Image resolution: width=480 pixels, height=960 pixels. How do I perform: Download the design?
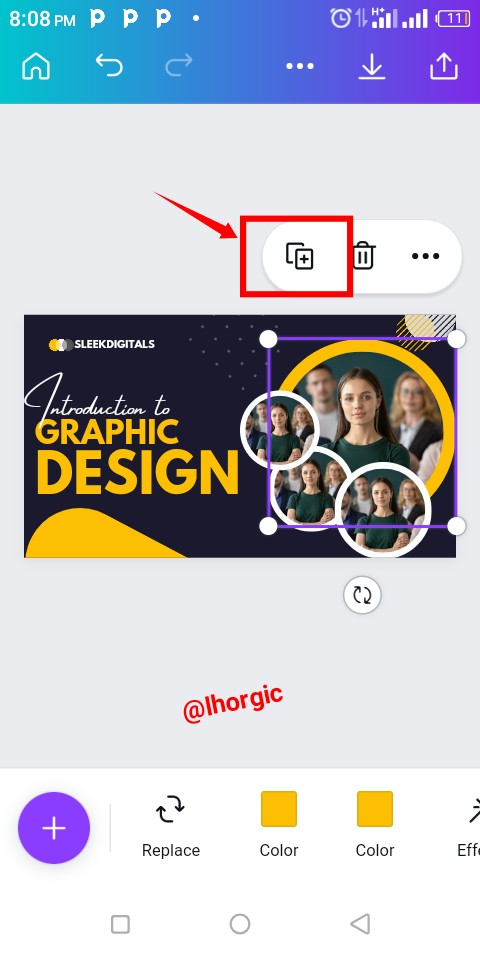(372, 66)
